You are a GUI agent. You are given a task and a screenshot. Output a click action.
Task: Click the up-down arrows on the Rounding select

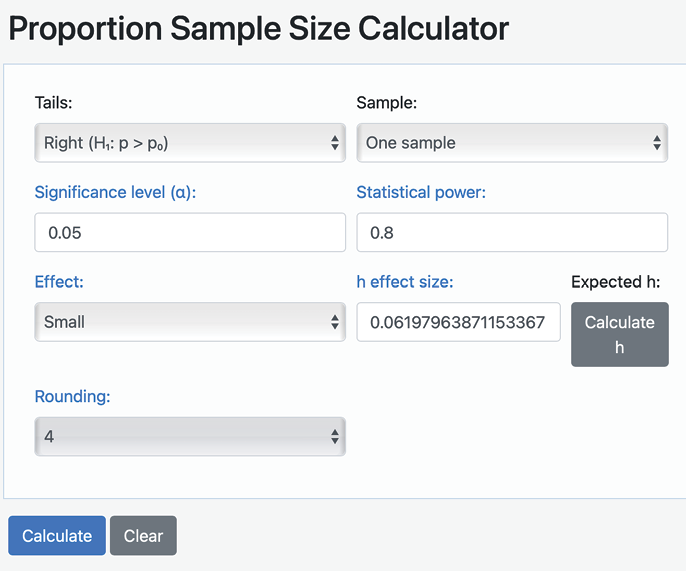click(335, 437)
